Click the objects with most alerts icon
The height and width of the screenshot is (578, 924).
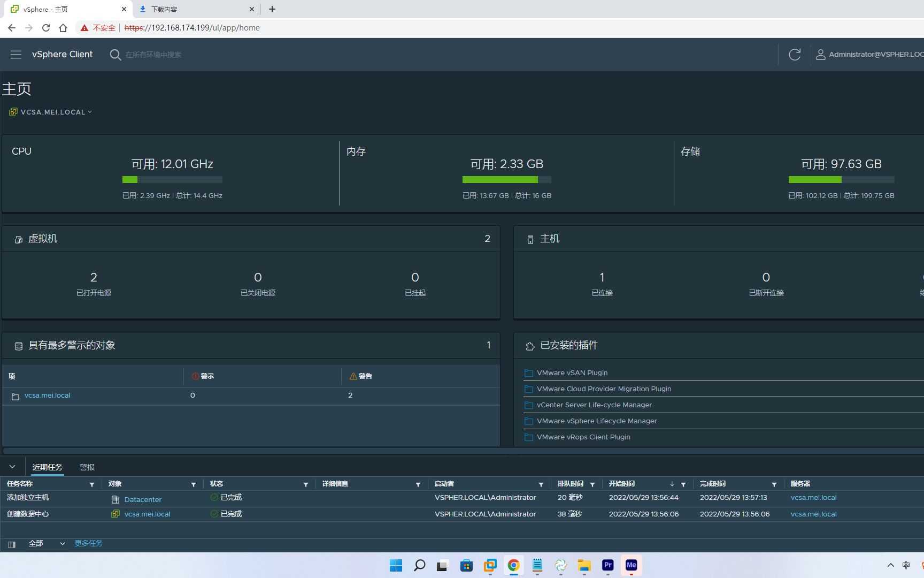click(19, 346)
